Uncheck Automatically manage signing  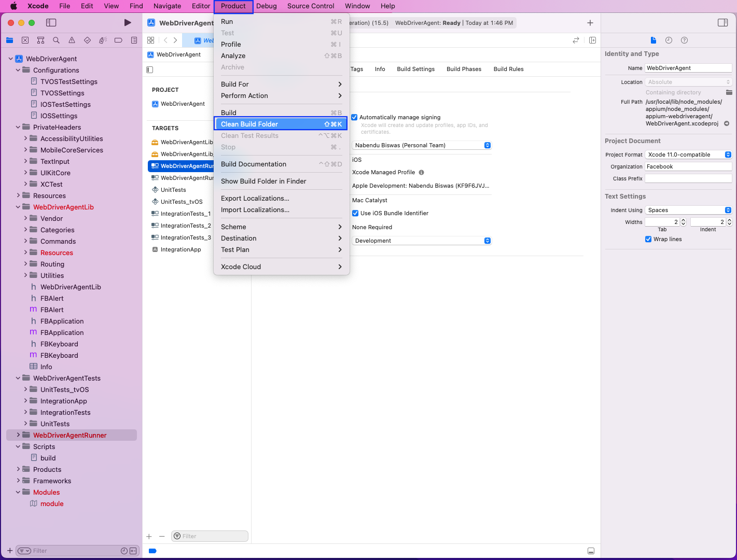(x=354, y=117)
